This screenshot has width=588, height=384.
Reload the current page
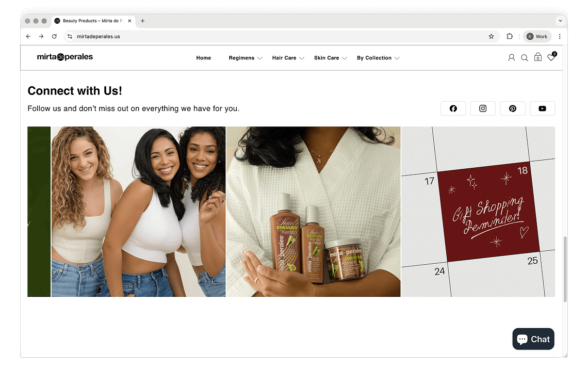pyautogui.click(x=54, y=37)
